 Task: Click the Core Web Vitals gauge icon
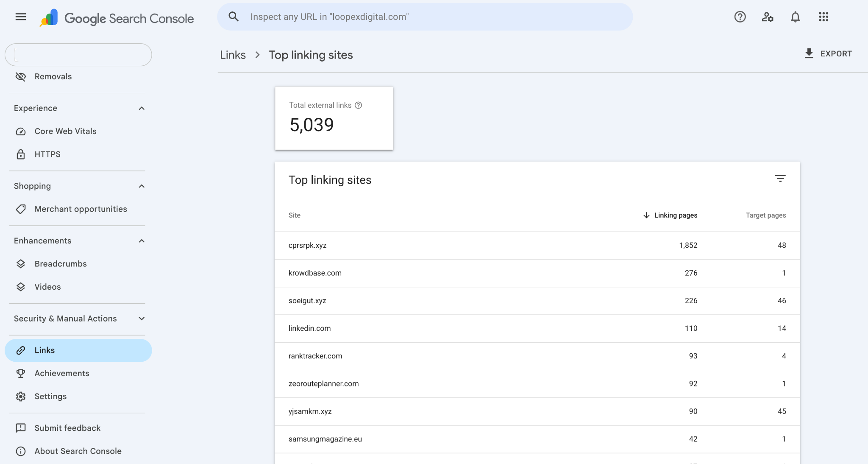(21, 131)
